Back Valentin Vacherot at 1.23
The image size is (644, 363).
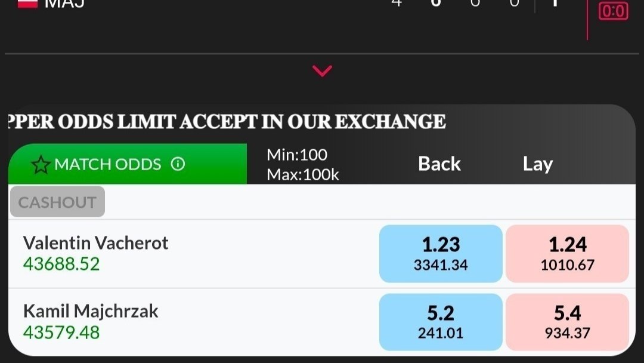pyautogui.click(x=441, y=254)
